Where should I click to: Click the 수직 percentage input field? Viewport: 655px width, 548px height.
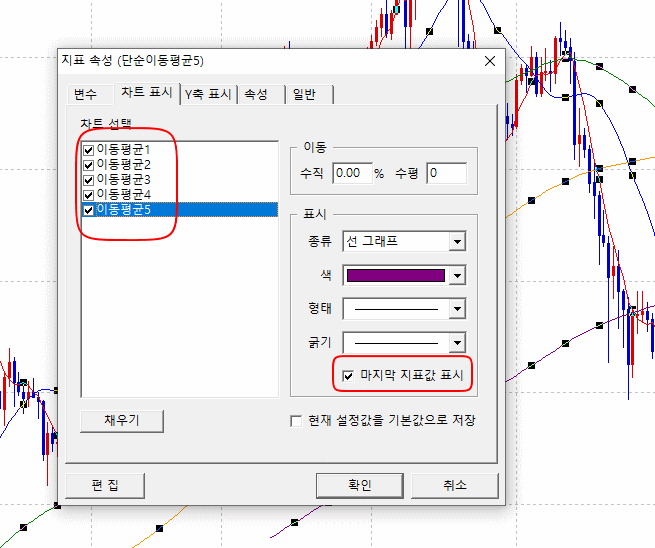[351, 173]
